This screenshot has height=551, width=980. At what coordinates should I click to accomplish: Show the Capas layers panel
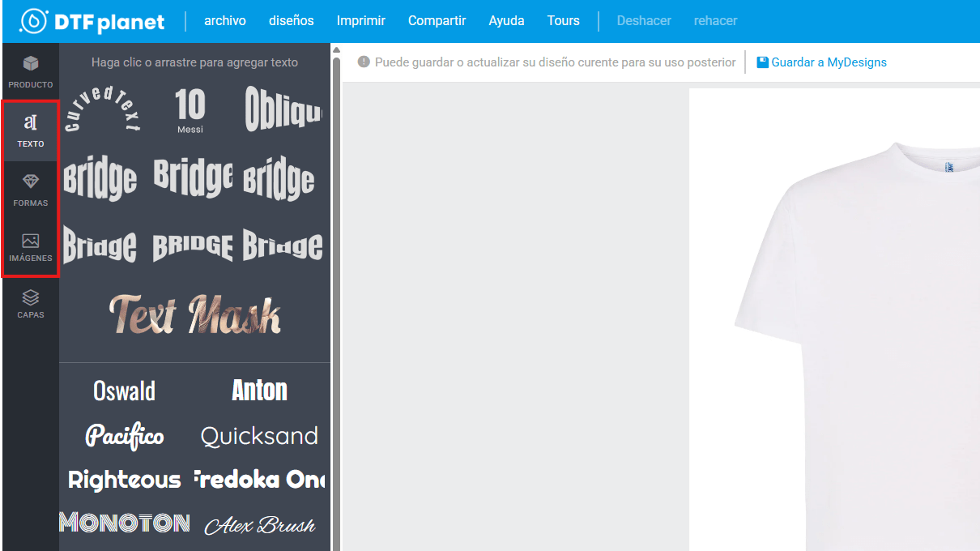pyautogui.click(x=31, y=303)
